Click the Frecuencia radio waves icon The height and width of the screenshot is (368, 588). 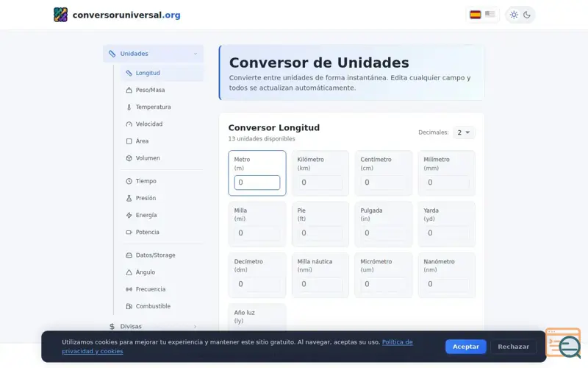click(129, 289)
